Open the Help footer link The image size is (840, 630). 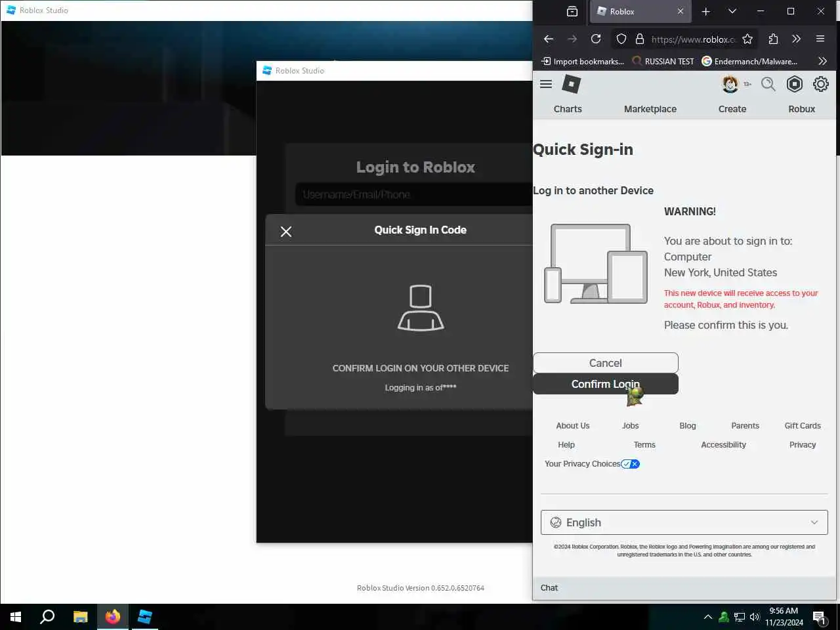click(x=566, y=445)
